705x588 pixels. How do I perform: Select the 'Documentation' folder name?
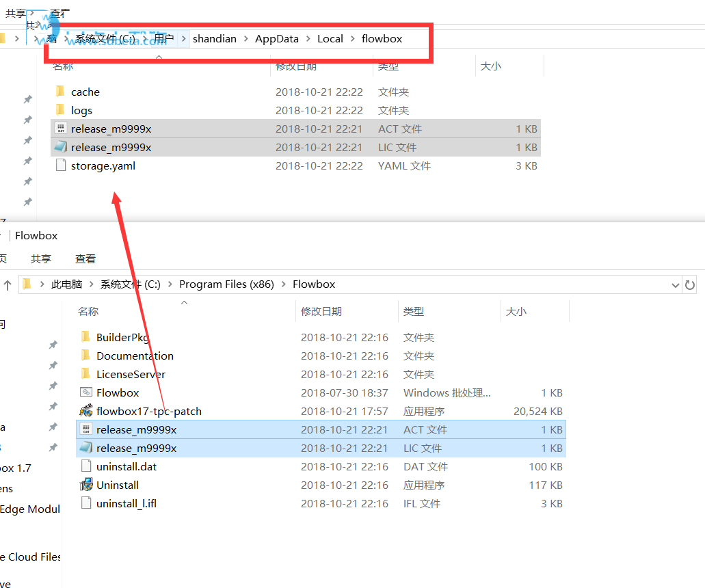(135, 356)
